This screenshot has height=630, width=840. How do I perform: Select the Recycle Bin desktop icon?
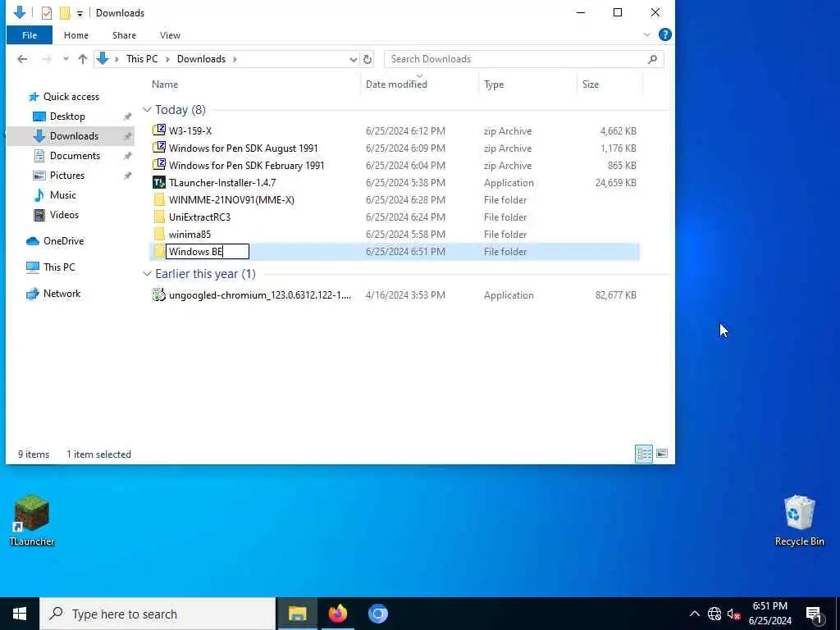click(x=799, y=520)
